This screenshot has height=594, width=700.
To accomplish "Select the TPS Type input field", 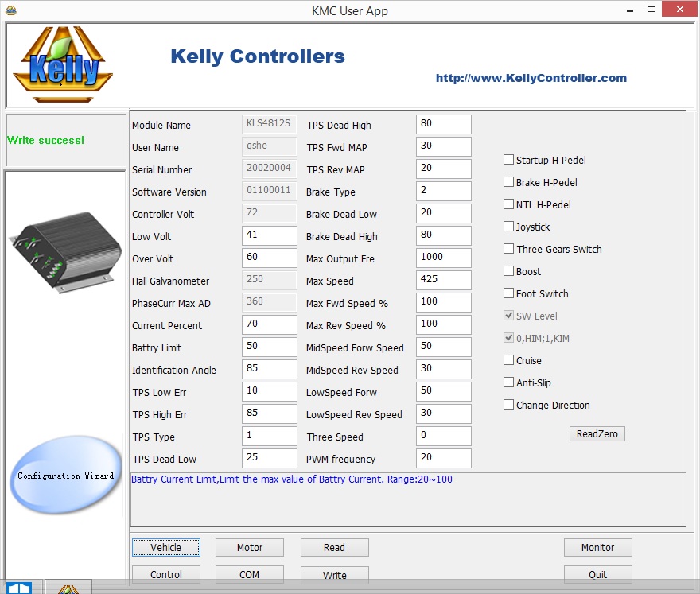I will [x=269, y=436].
